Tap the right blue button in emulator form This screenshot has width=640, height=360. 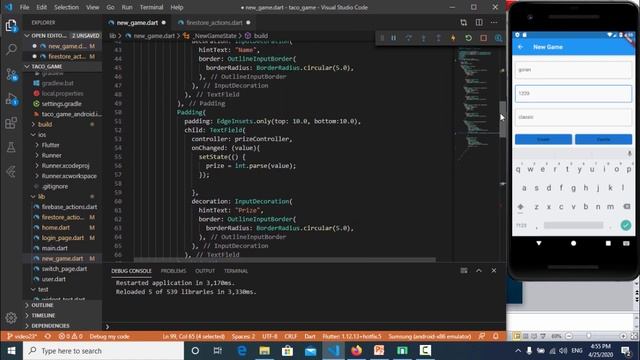[603, 139]
